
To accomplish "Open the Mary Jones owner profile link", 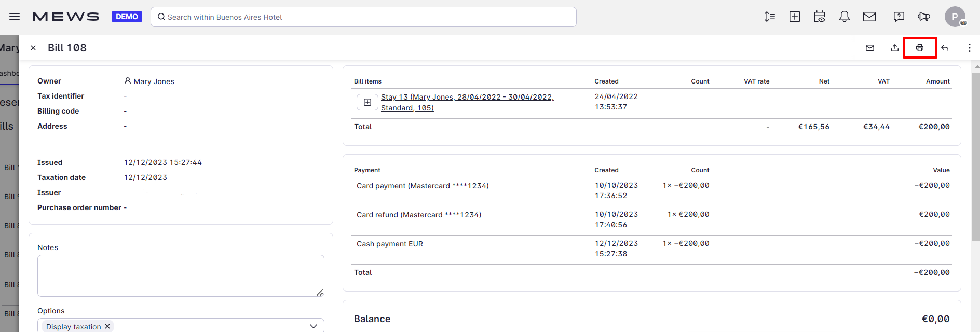I will coord(153,81).
